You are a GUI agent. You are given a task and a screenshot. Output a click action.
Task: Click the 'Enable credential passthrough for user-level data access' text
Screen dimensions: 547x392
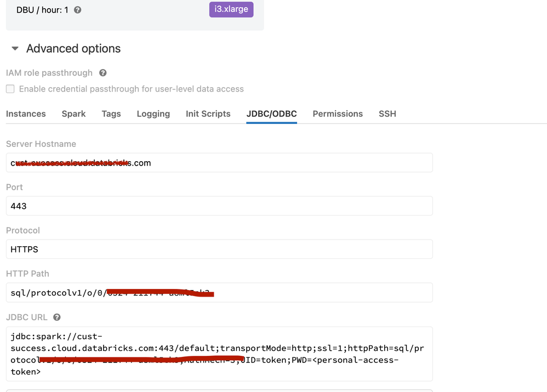131,89
